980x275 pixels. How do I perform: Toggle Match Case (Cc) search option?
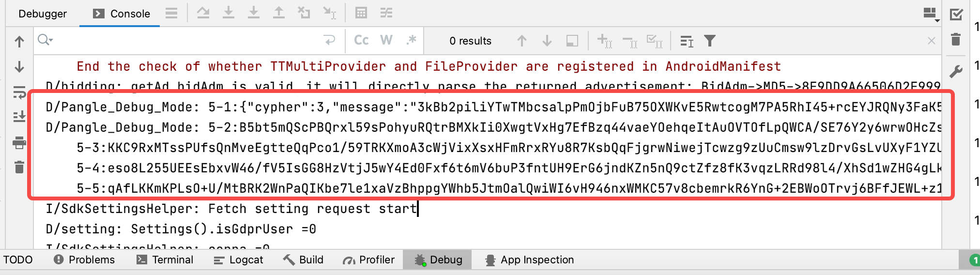tap(361, 41)
